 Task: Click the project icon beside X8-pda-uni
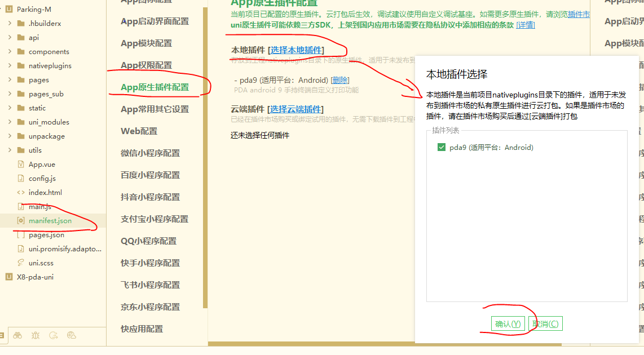pos(8,277)
